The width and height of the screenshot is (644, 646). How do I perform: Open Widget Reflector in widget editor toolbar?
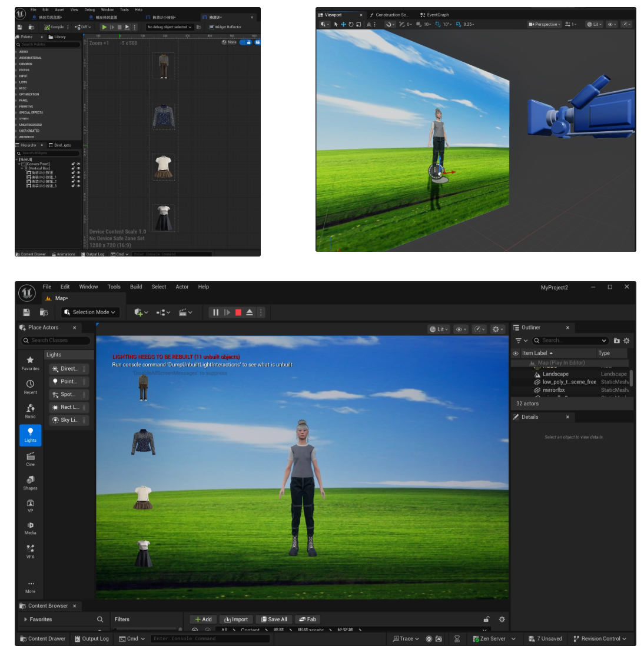click(225, 27)
